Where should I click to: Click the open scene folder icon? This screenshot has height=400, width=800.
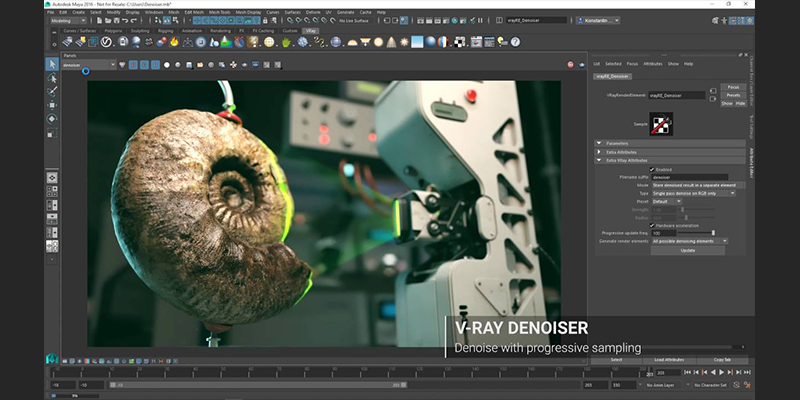point(108,20)
